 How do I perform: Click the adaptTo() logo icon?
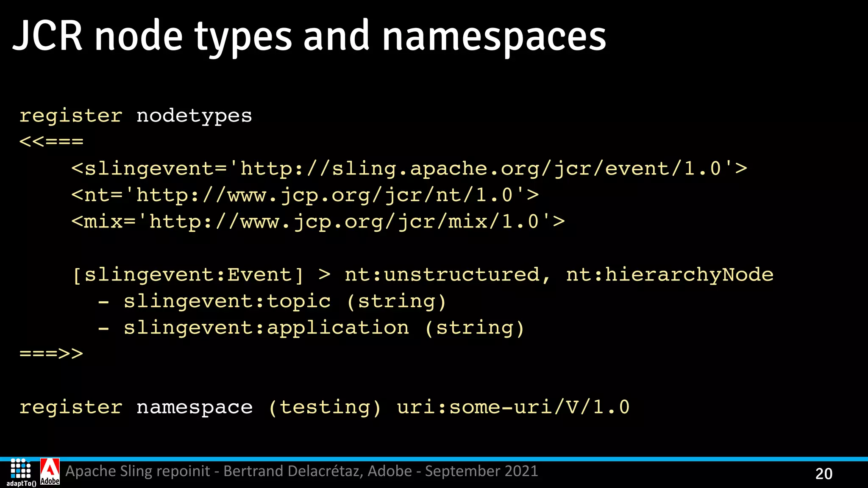(21, 472)
